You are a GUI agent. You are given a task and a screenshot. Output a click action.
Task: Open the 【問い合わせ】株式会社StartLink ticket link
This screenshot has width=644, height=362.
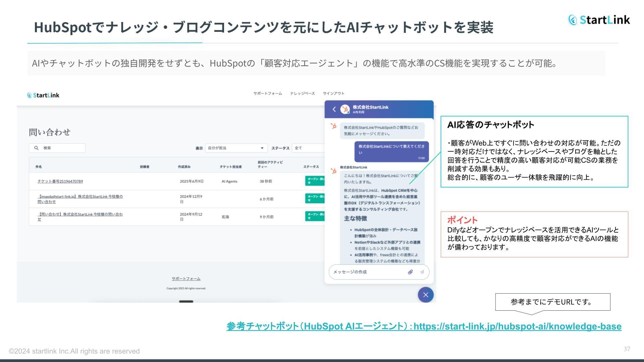click(x=80, y=217)
